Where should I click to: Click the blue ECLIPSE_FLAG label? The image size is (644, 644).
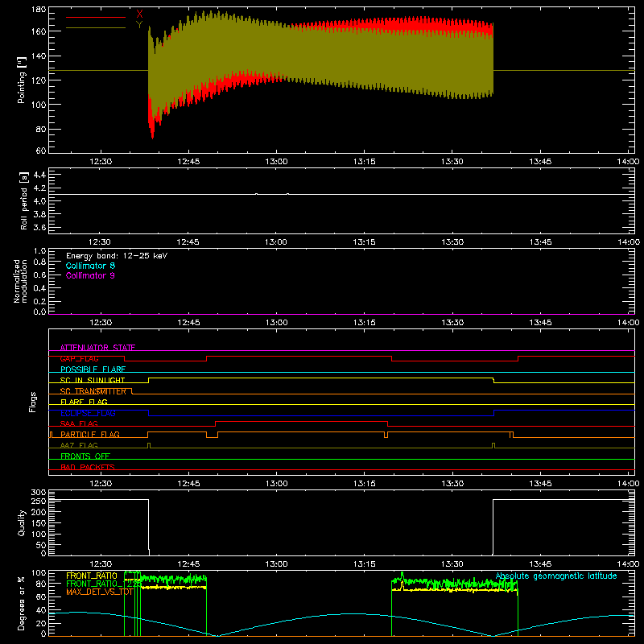(88, 413)
